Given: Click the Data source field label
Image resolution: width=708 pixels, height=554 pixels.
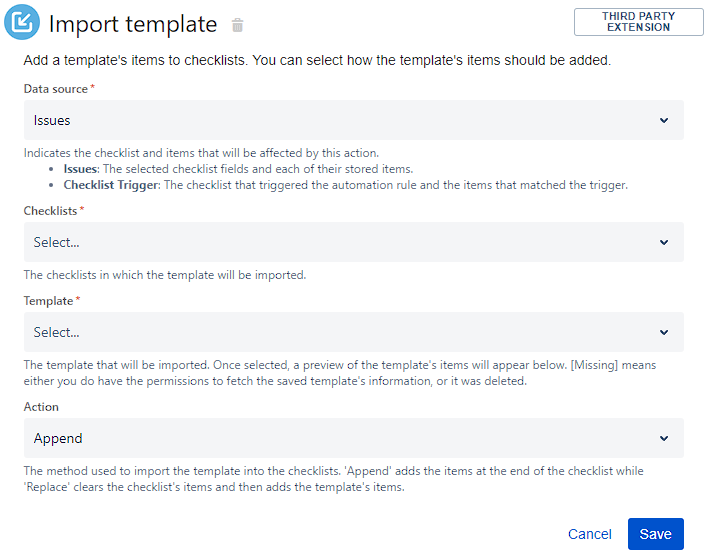Looking at the screenshot, I should click(56, 89).
